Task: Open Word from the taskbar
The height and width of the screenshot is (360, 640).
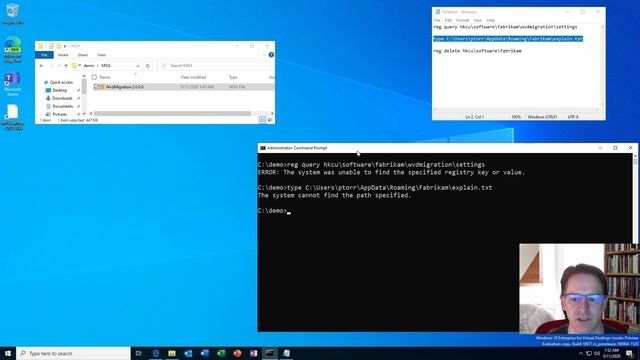Action: click(x=204, y=353)
